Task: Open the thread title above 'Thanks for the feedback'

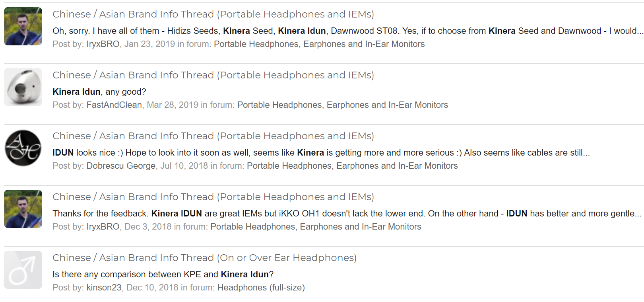Action: [213, 197]
